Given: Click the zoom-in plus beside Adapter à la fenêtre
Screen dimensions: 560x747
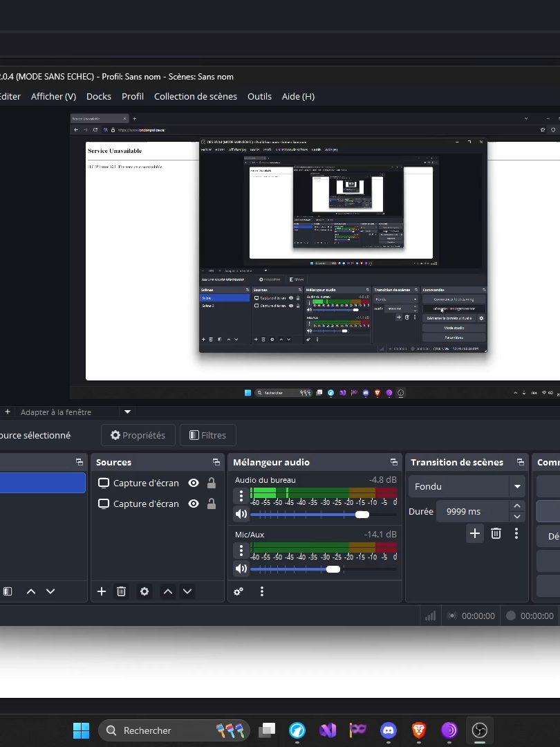Looking at the screenshot, I should click(7, 412).
